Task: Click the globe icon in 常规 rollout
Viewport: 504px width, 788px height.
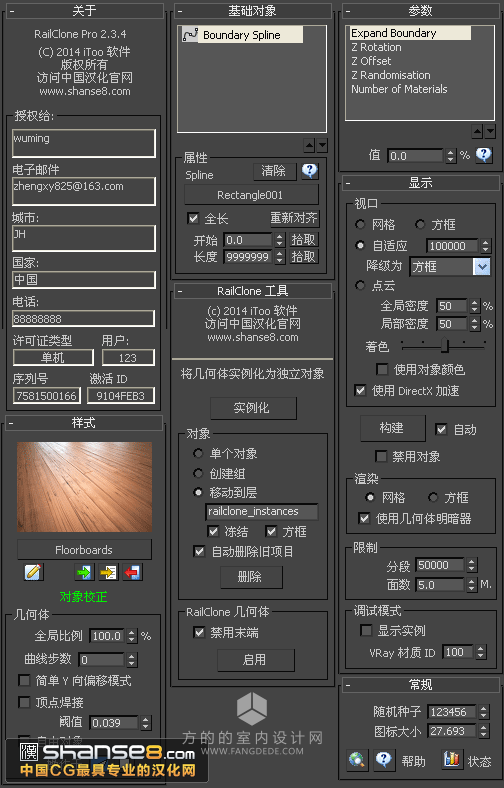Action: click(357, 759)
